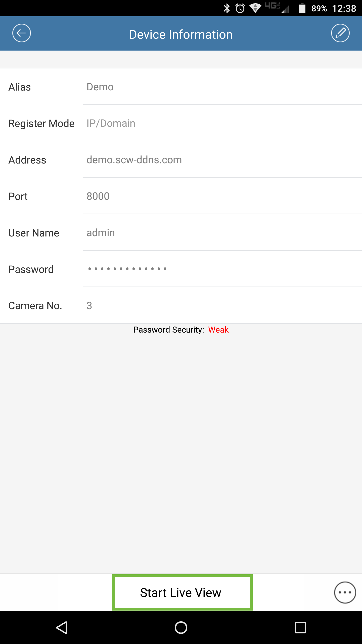The height and width of the screenshot is (644, 362).
Task: Select the Port field showing 8000
Action: [x=222, y=196]
